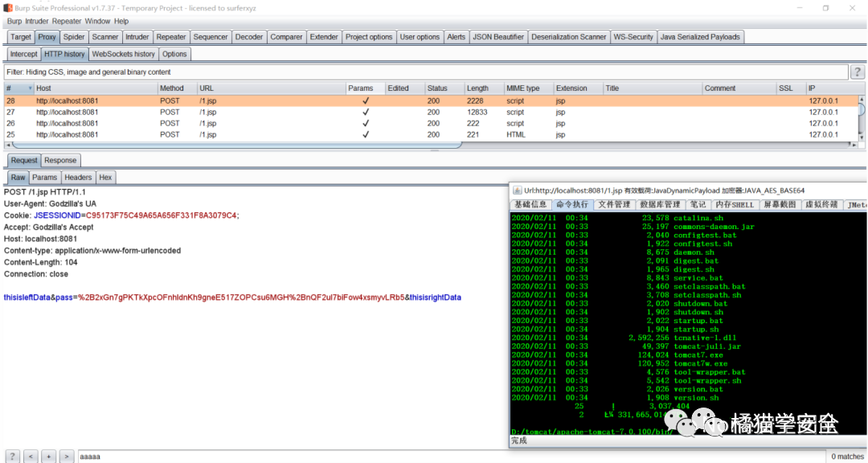The image size is (868, 463).
Task: Sort history by MIME type column
Action: point(529,88)
